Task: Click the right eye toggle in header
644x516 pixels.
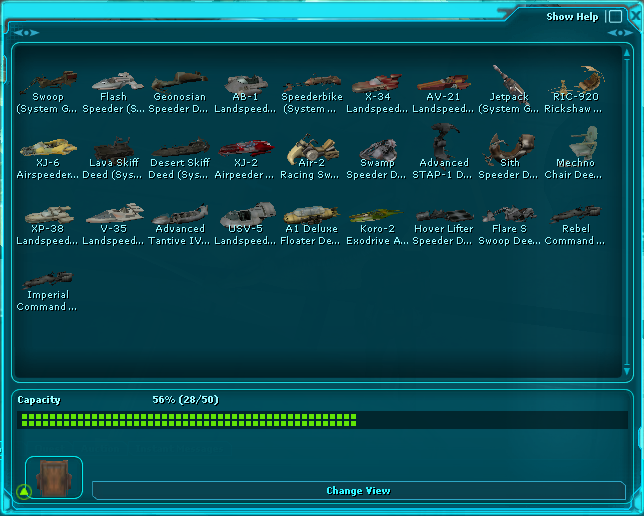Action: [620, 33]
